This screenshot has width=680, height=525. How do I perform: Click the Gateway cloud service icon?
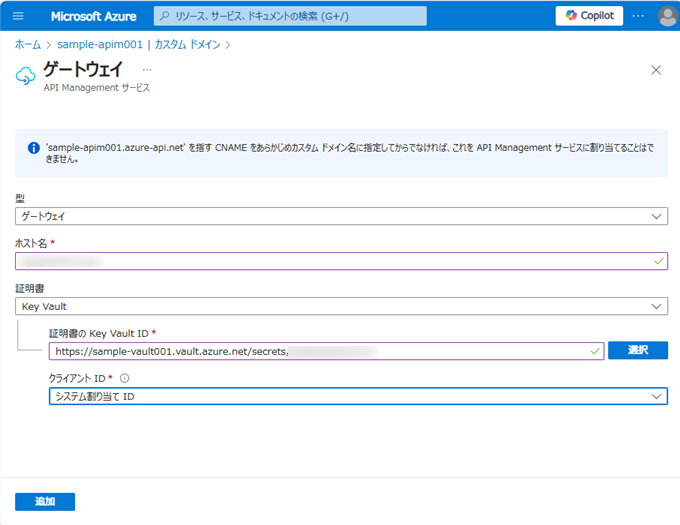(x=25, y=75)
